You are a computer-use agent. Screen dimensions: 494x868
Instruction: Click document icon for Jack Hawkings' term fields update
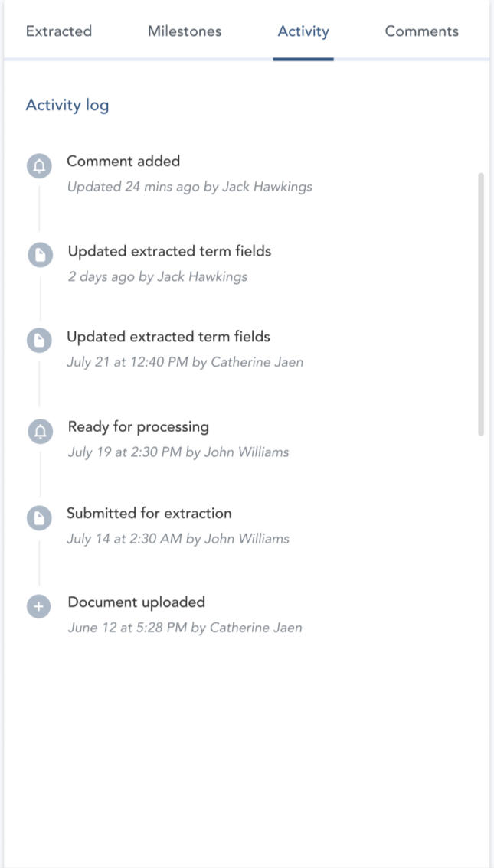point(40,255)
